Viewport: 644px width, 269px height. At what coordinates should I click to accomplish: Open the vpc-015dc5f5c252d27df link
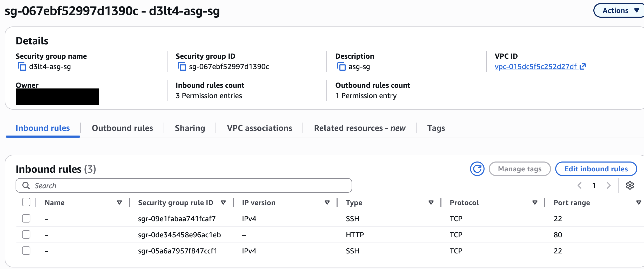tap(536, 67)
